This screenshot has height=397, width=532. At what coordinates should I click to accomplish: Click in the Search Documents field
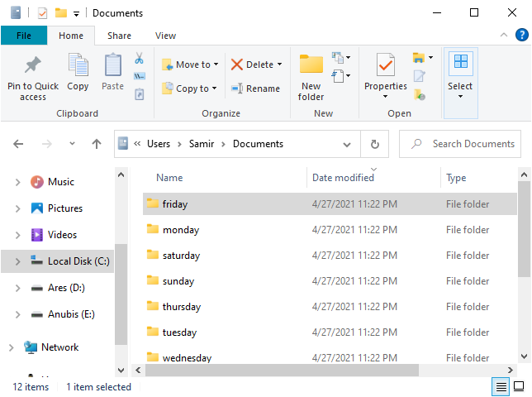(x=460, y=144)
